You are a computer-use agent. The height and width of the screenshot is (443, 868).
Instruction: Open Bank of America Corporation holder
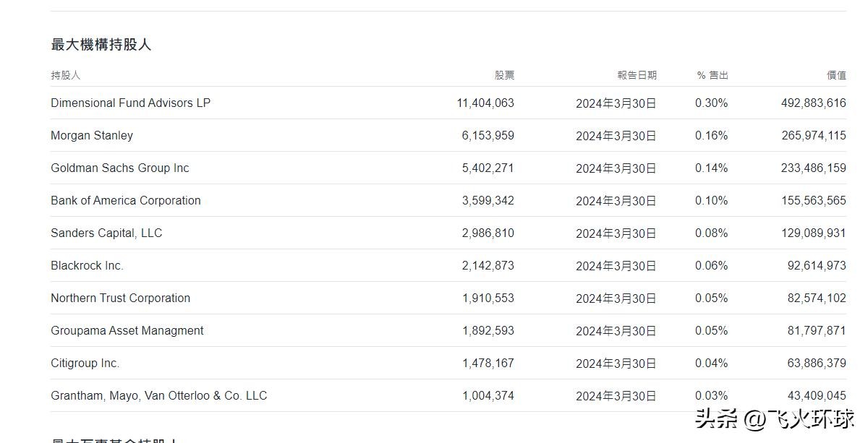pyautogui.click(x=126, y=200)
